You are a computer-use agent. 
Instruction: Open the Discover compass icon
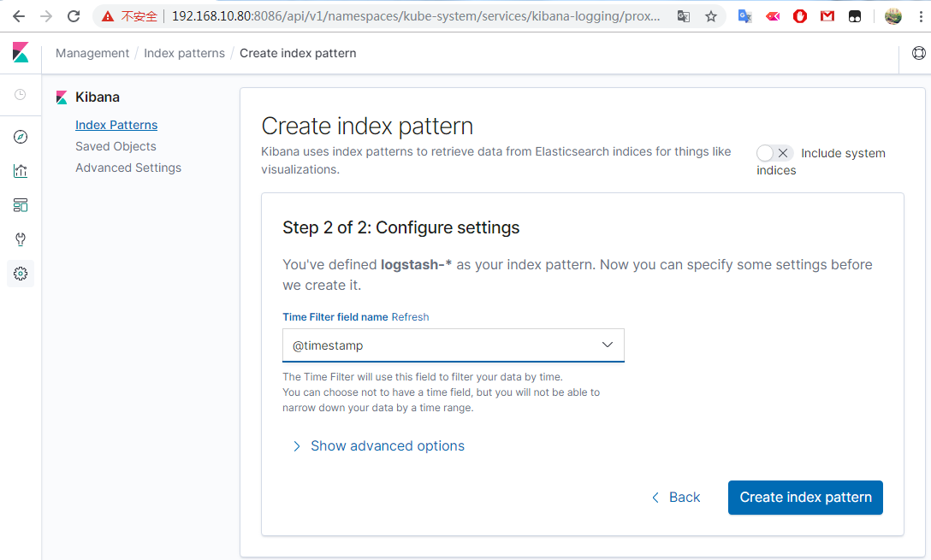(21, 137)
